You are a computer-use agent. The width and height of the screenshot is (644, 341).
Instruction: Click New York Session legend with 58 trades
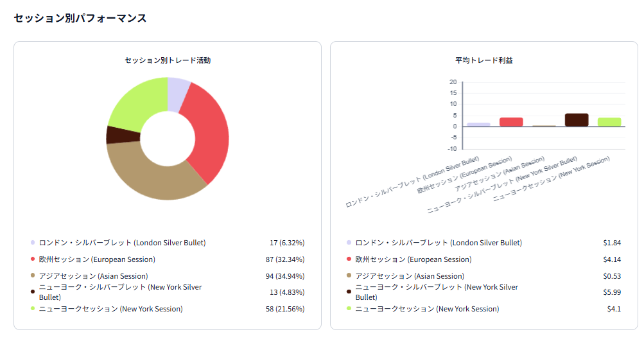110,309
